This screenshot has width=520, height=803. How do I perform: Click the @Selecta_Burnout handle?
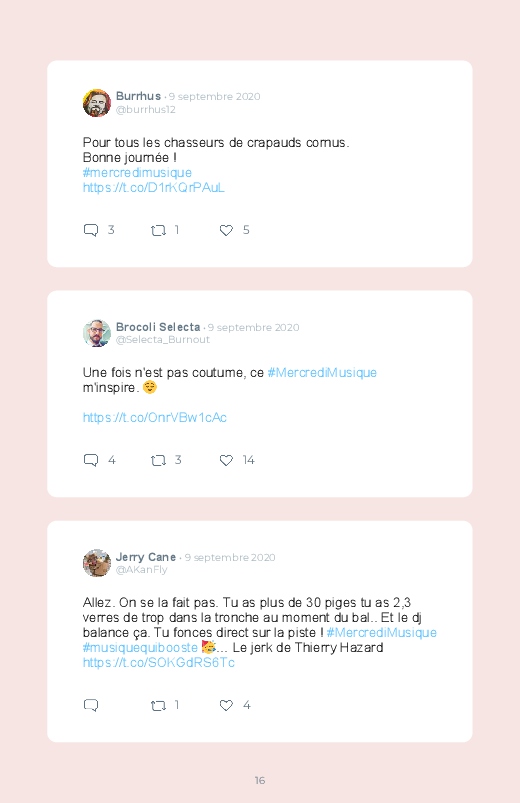tap(163, 340)
